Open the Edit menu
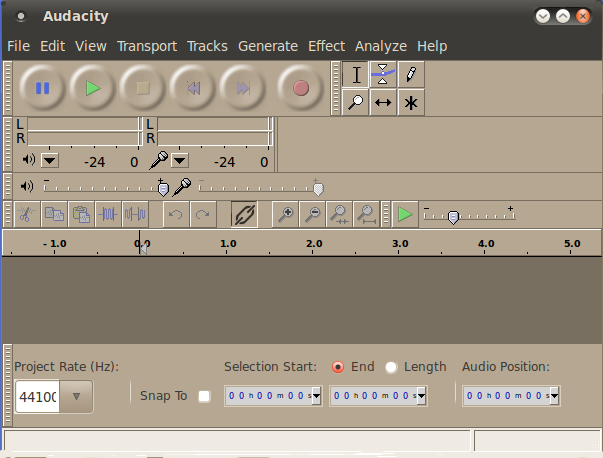 click(x=53, y=46)
